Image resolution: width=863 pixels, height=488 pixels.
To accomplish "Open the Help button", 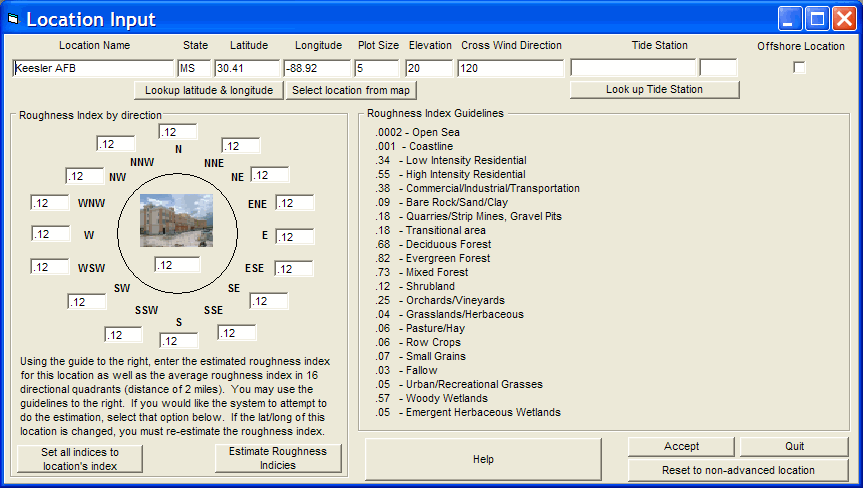I will pos(483,459).
